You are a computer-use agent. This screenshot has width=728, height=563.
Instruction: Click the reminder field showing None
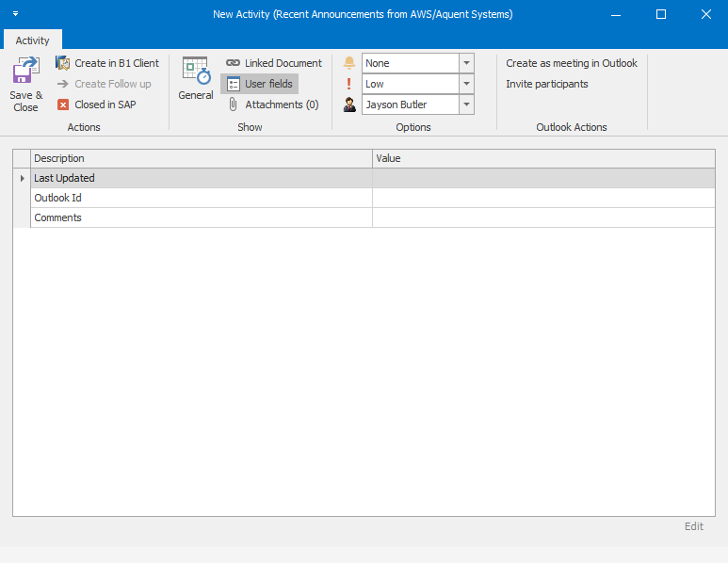pyautogui.click(x=411, y=63)
